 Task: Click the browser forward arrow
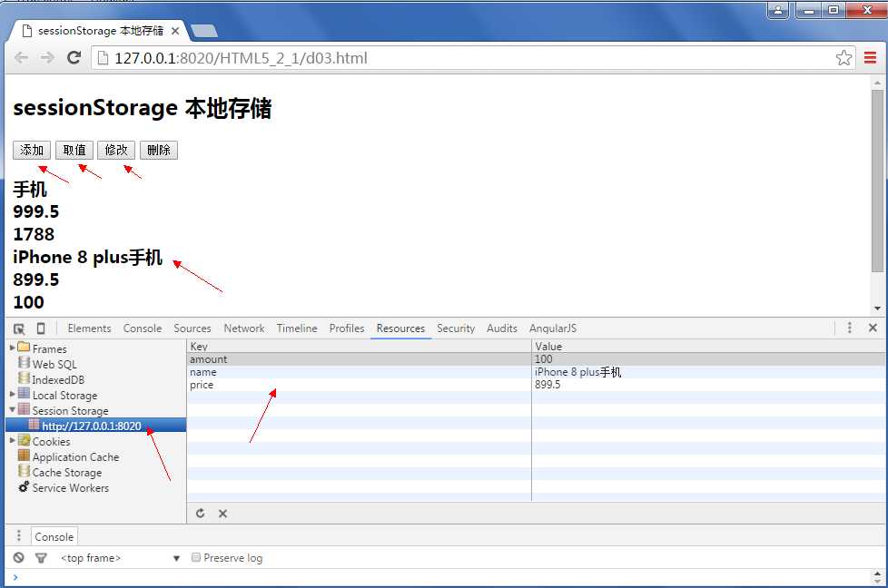[47, 58]
